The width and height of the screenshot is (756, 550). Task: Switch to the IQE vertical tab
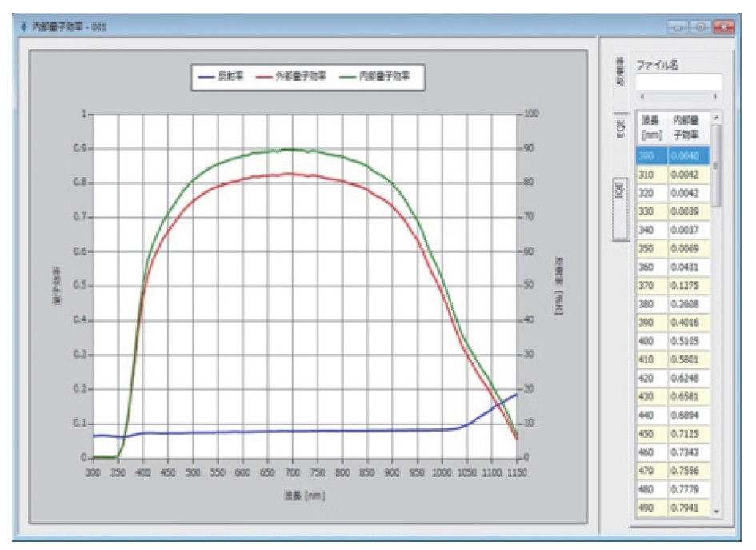pos(620,209)
